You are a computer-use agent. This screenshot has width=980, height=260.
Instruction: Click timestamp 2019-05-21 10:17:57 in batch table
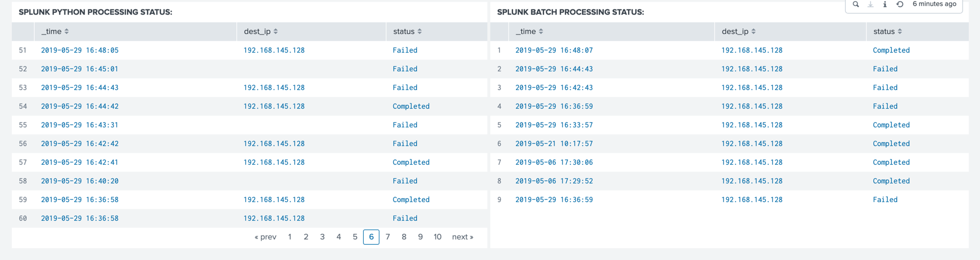tap(554, 144)
